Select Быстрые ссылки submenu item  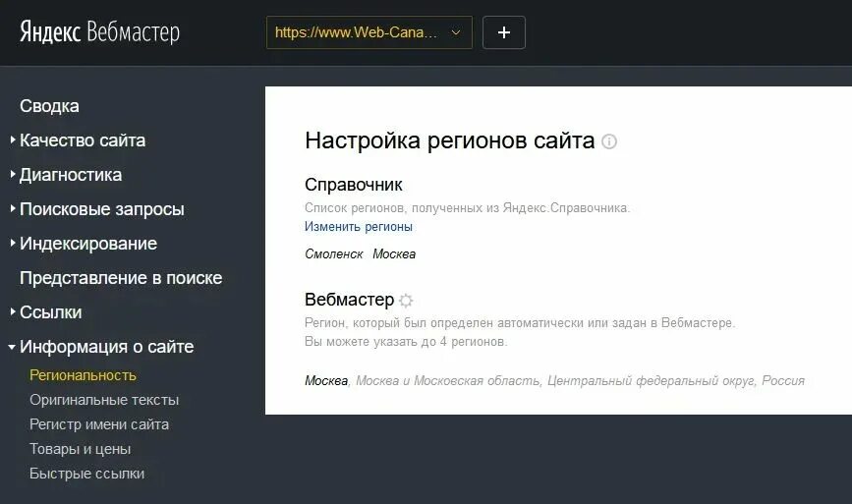coord(86,474)
